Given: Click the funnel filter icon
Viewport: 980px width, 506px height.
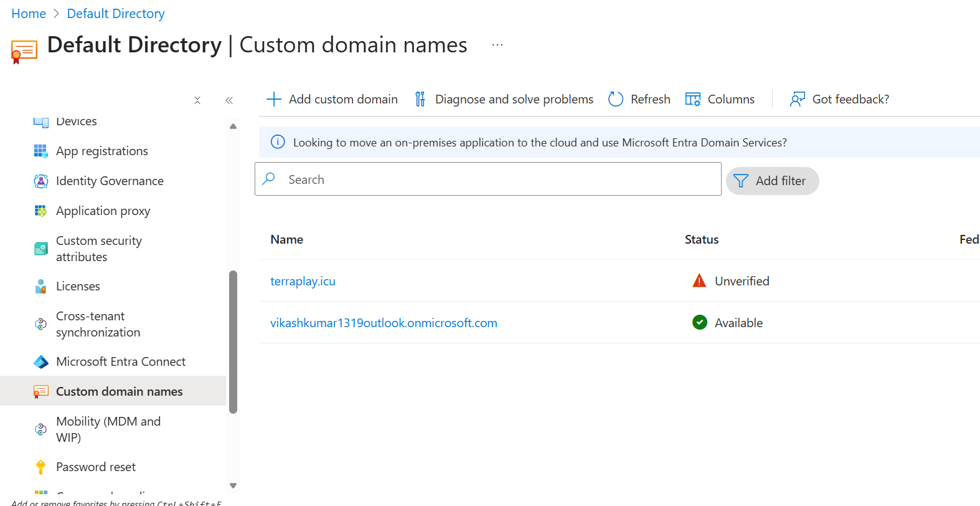Looking at the screenshot, I should [x=741, y=181].
